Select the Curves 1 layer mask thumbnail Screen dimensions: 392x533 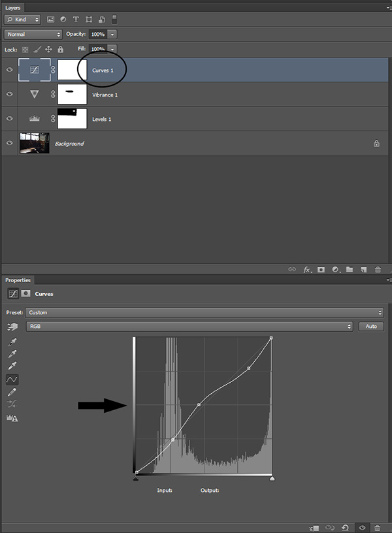click(x=72, y=70)
